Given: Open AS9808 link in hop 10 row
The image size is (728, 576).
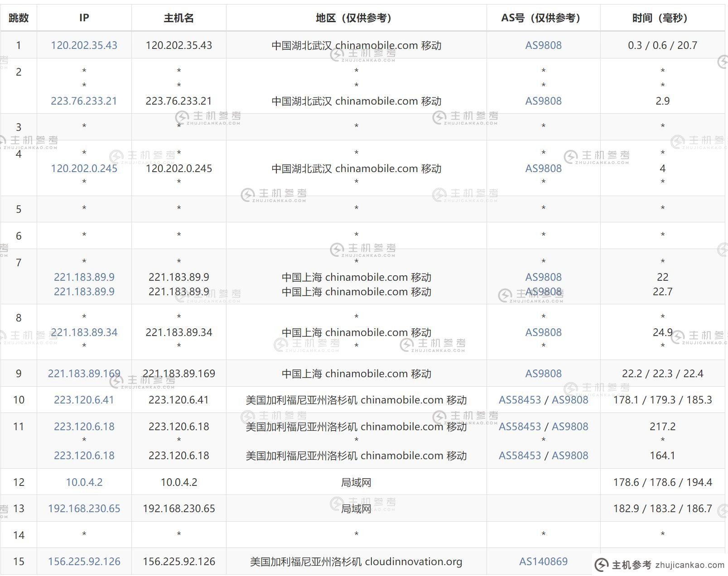Looking at the screenshot, I should pyautogui.click(x=570, y=400).
